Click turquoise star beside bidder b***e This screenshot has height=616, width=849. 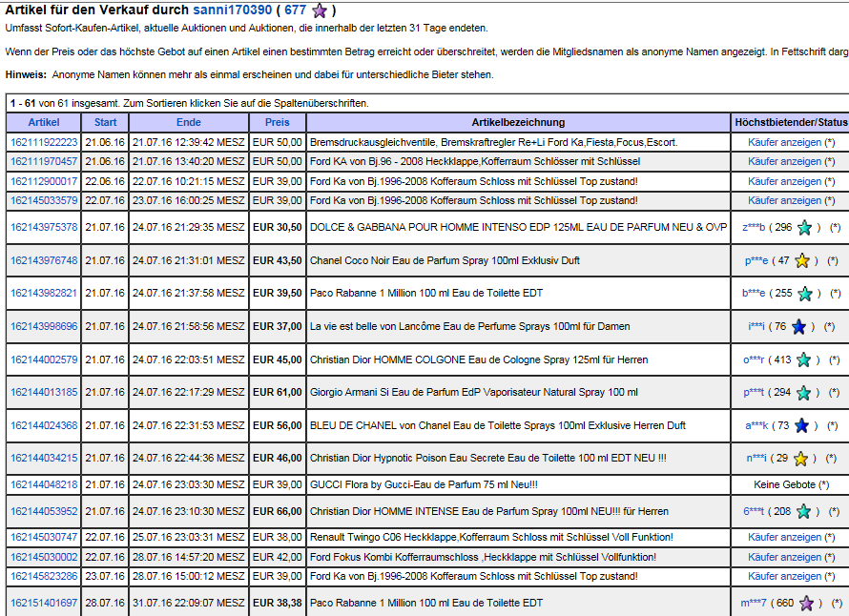coord(805,294)
